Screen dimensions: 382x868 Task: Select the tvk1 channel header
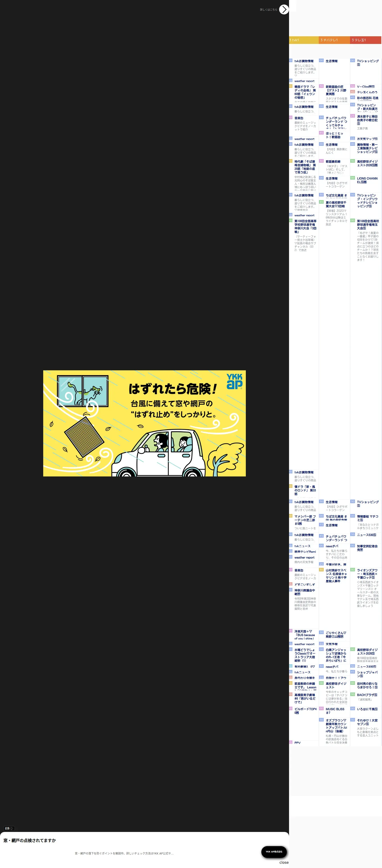click(x=304, y=40)
